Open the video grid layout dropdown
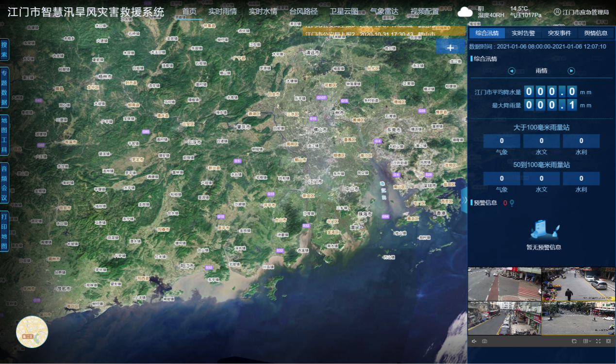Viewport: 616px width, 364px height. 587,341
